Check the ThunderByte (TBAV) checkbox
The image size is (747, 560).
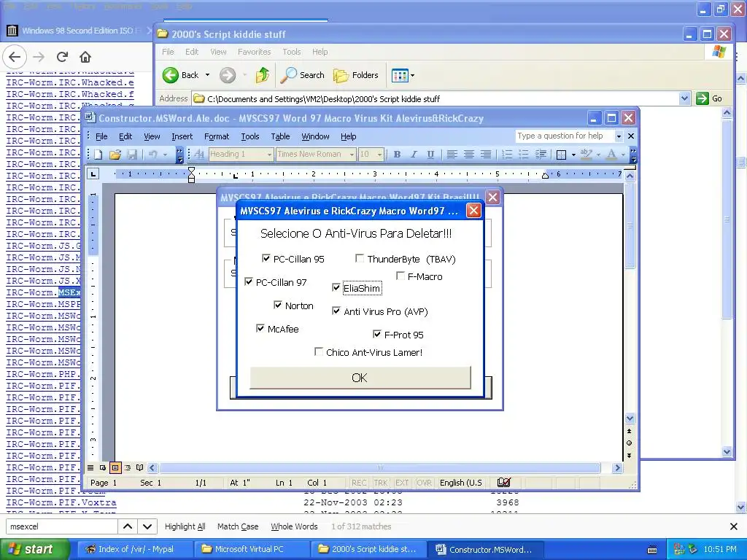[x=360, y=259]
